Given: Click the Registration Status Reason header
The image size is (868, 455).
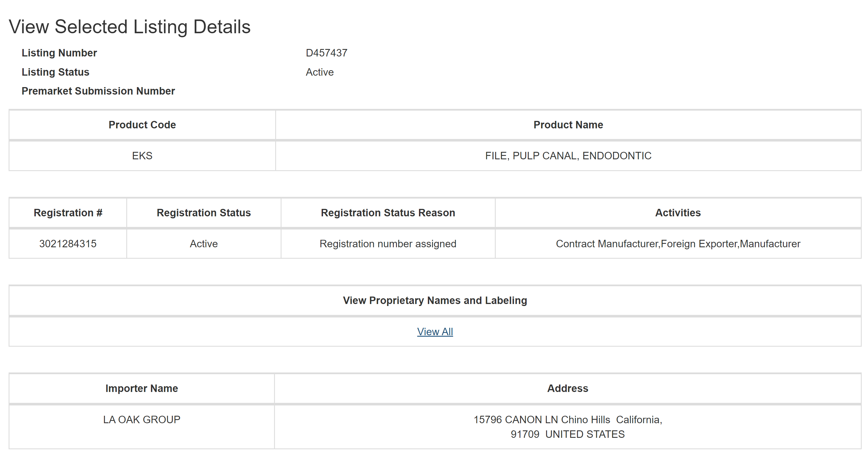Looking at the screenshot, I should [388, 213].
